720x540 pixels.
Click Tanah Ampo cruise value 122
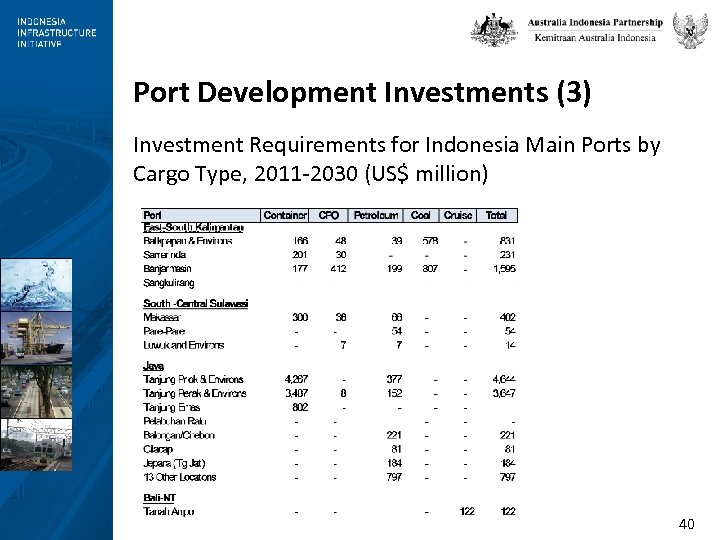pyautogui.click(x=467, y=512)
